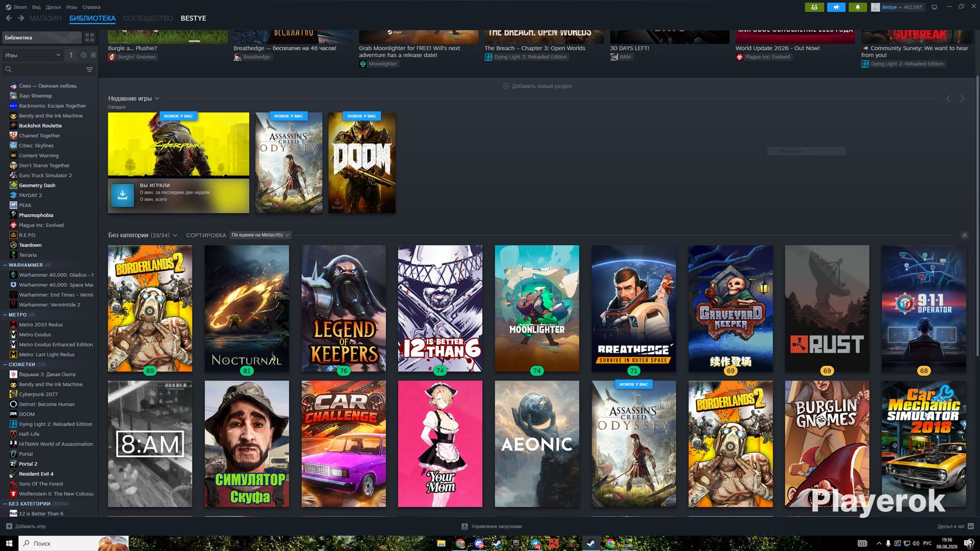Open File Explorer from the taskbar
The height and width of the screenshot is (551, 980).
coord(441,543)
